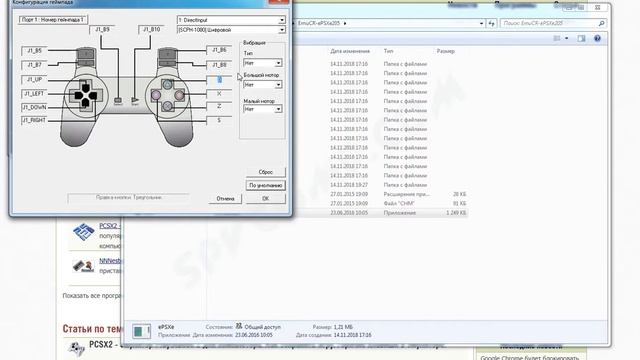The image size is (640, 360).
Task: Click the PCSX2 logo icon on the web page
Action: click(84, 232)
